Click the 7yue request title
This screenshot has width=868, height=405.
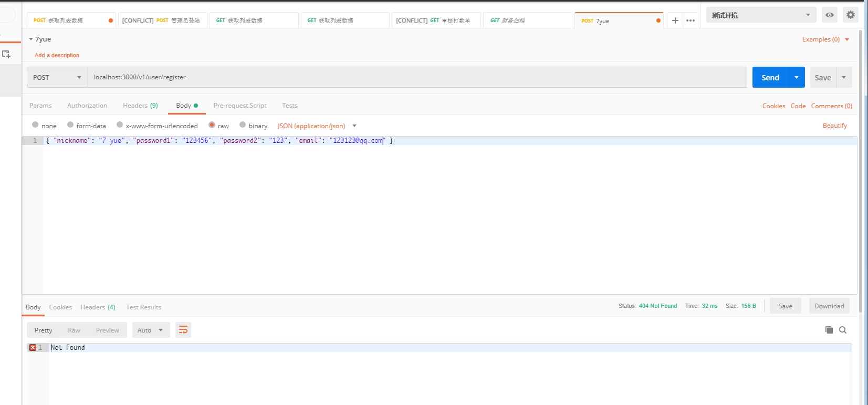click(x=43, y=39)
